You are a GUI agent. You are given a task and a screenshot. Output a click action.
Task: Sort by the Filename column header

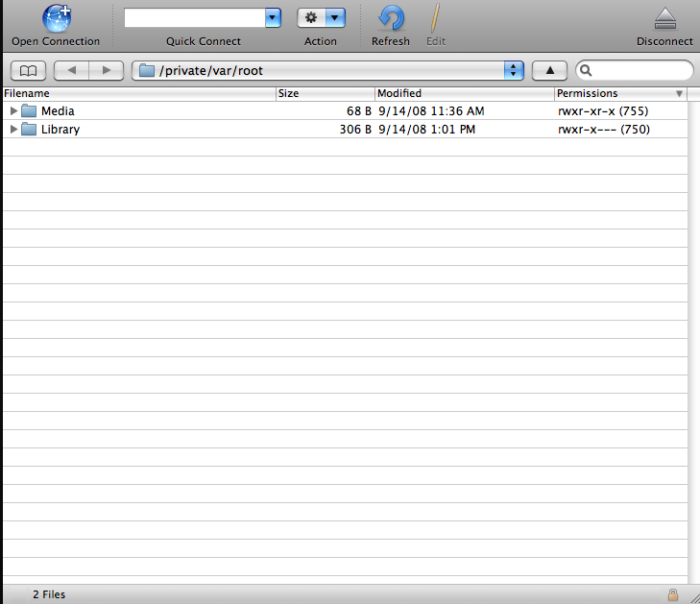click(x=139, y=93)
